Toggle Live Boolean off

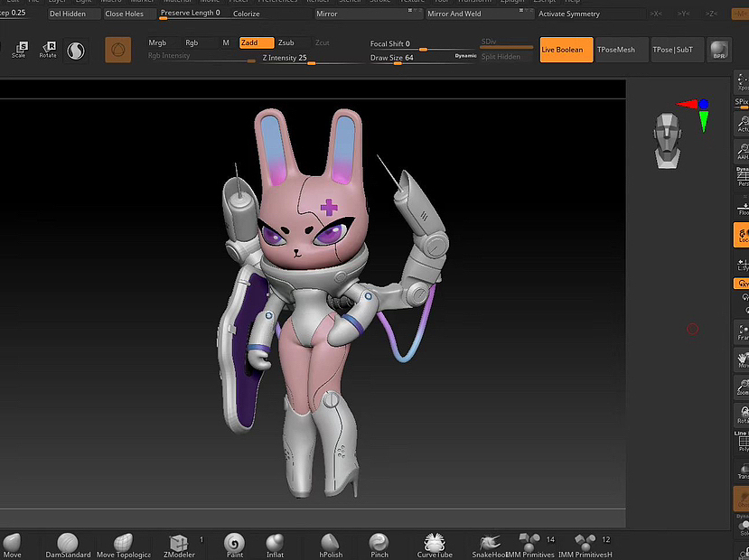click(x=566, y=50)
